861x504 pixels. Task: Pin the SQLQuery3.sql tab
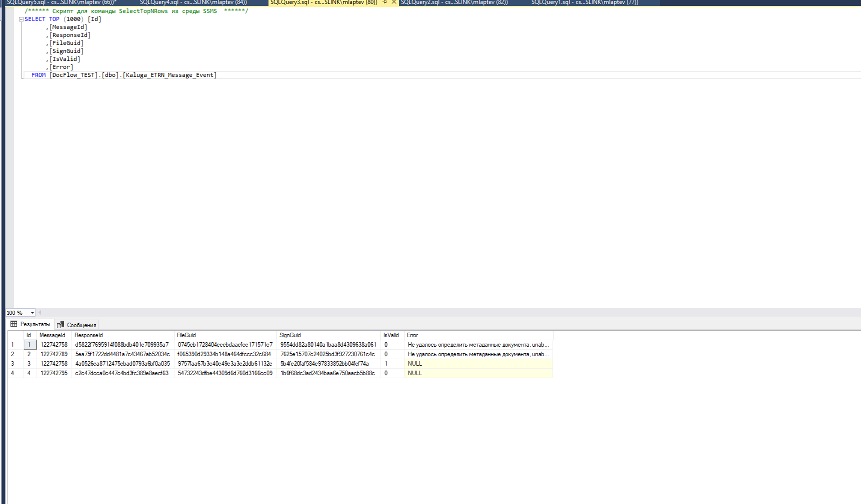pyautogui.click(x=384, y=2)
